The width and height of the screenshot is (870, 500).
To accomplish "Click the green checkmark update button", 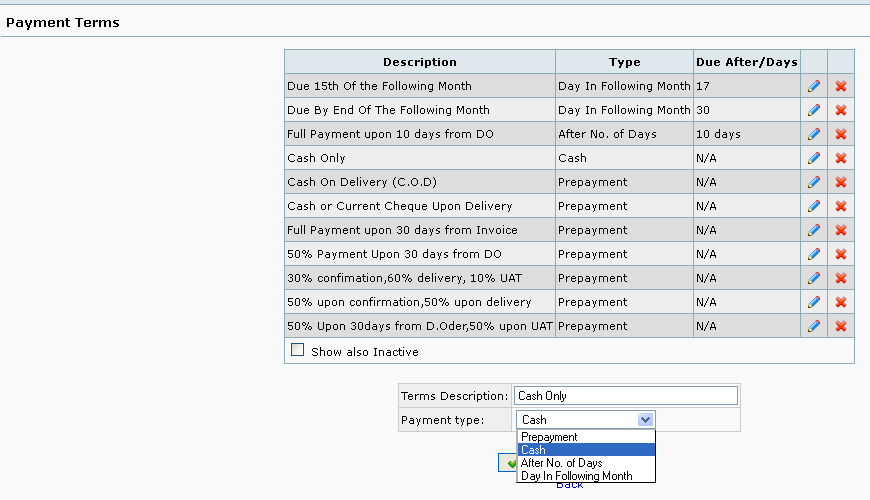I will 508,463.
